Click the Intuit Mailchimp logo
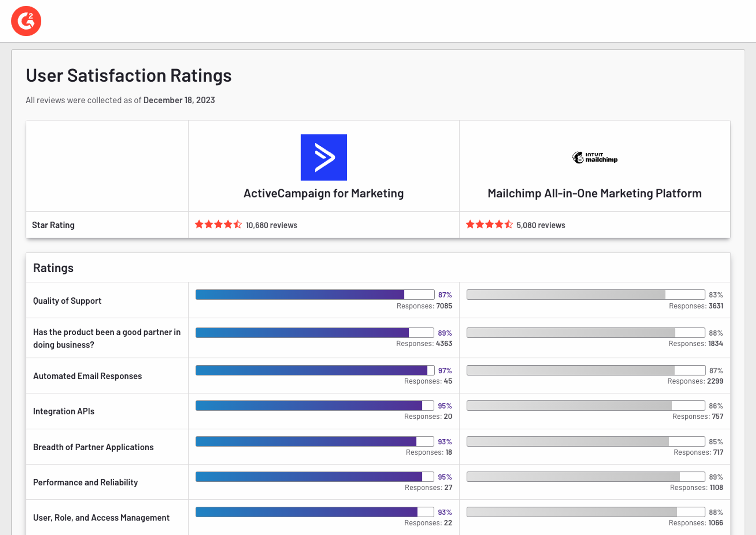The width and height of the screenshot is (756, 535). (x=595, y=157)
